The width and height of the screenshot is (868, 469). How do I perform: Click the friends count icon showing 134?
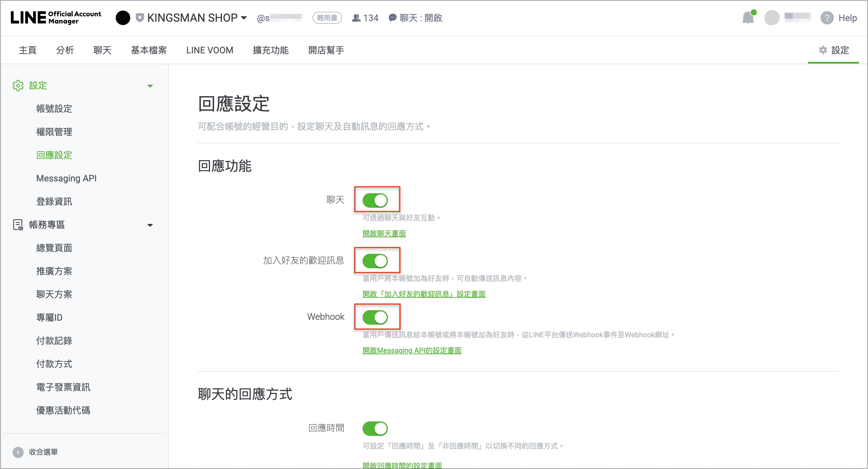[356, 18]
